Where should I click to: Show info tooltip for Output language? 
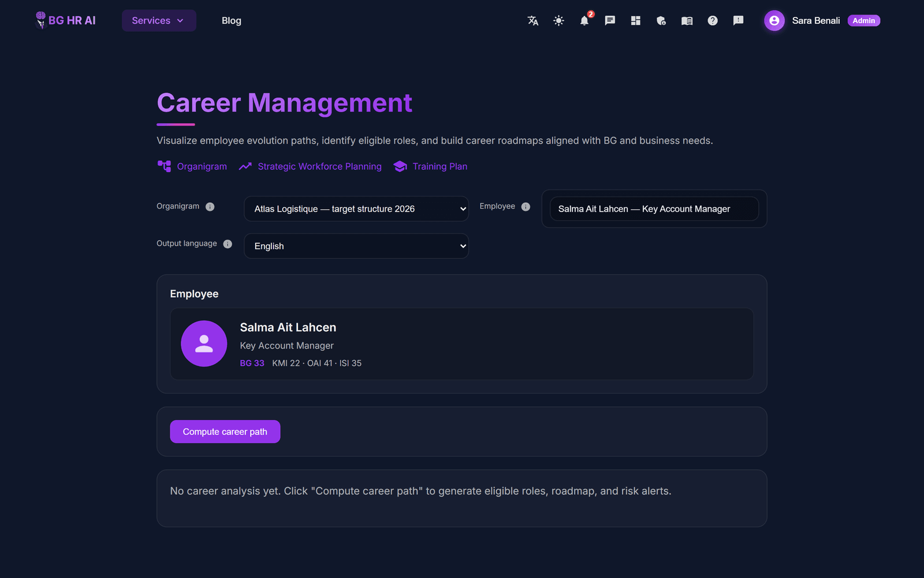228,244
